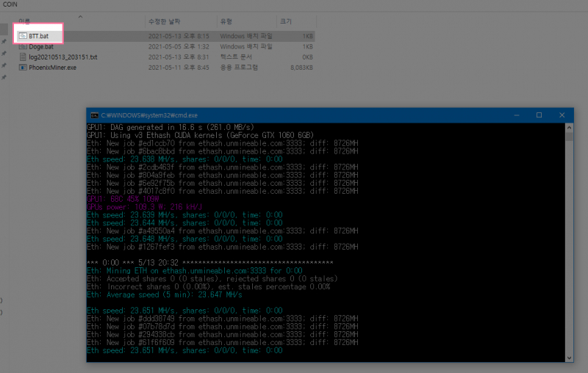The height and width of the screenshot is (373, 588).
Task: Sort files by the 크기 column
Action: 285,21
